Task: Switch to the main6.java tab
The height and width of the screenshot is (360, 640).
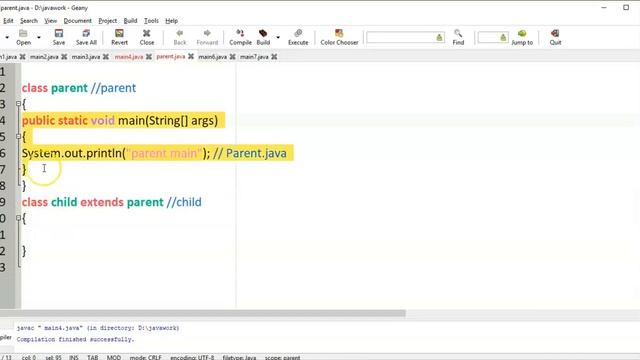Action: pos(212,57)
